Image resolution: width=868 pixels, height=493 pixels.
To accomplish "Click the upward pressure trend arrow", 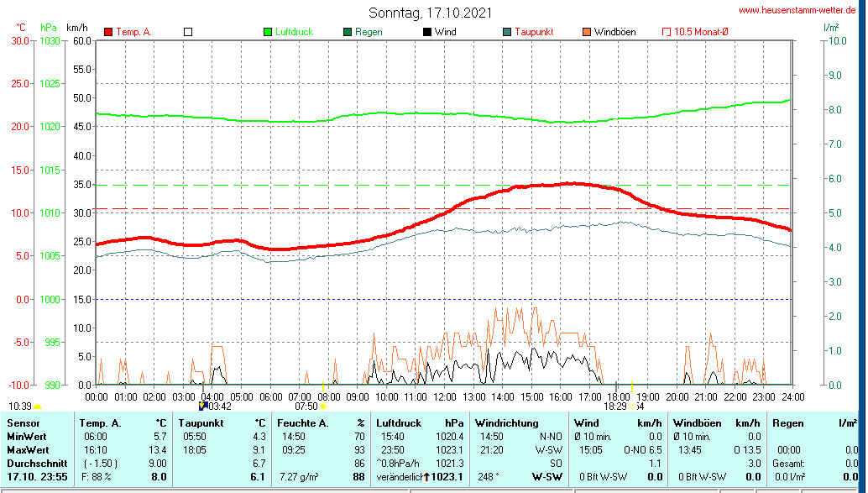I will click(426, 477).
